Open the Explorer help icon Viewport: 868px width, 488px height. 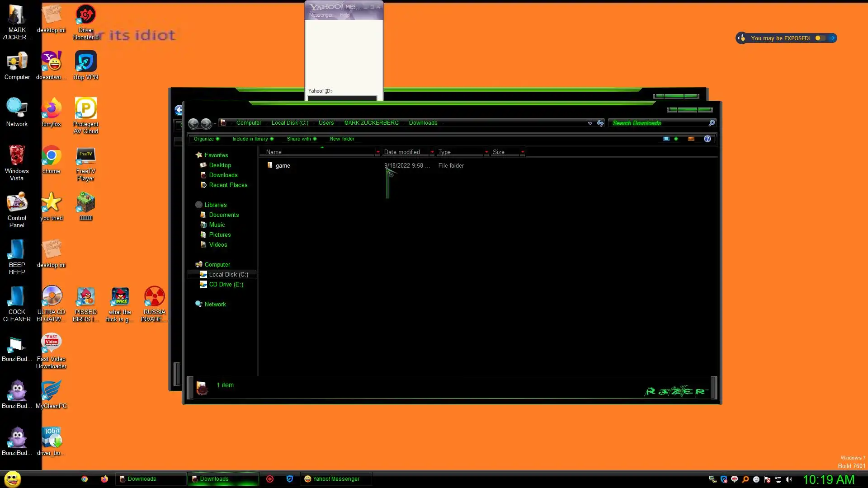[x=708, y=139]
